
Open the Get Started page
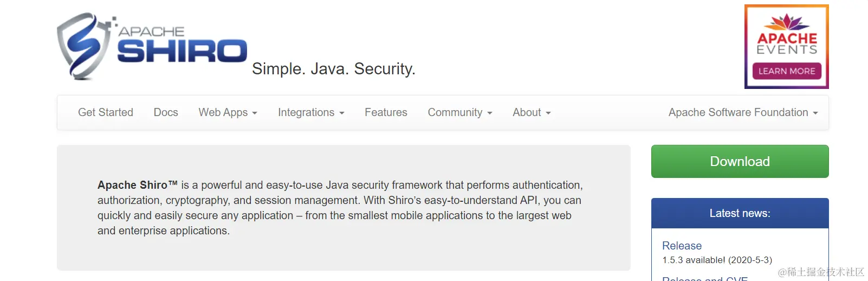click(x=106, y=112)
